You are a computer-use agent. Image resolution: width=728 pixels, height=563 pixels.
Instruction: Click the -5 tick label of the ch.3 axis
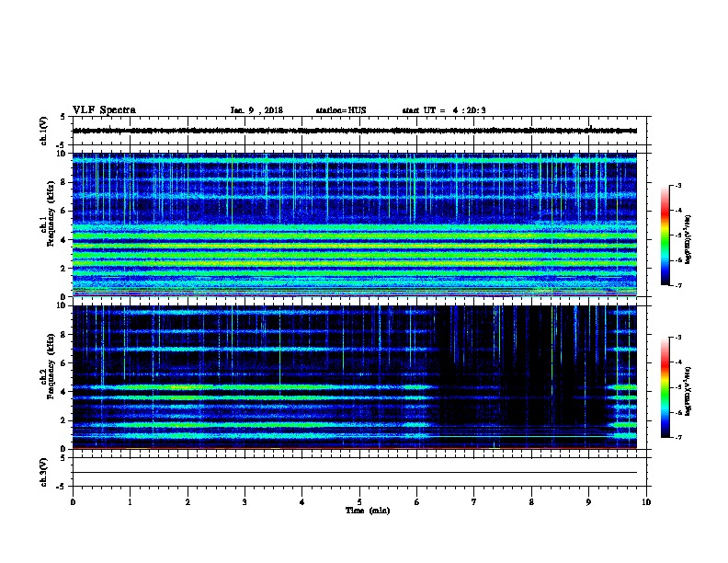(x=63, y=487)
